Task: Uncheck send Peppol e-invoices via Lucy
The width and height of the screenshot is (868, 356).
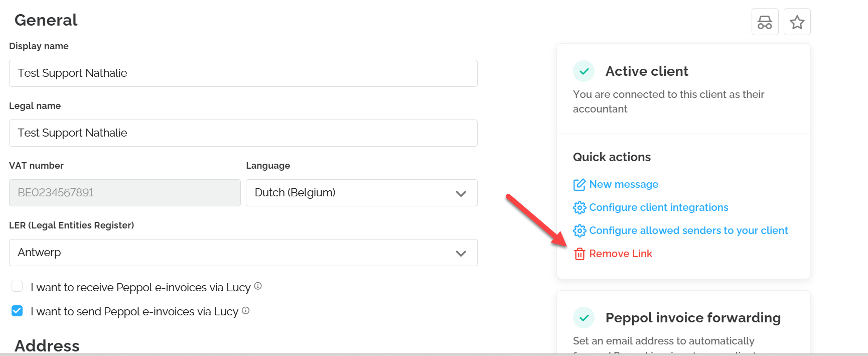Action: coord(17,311)
